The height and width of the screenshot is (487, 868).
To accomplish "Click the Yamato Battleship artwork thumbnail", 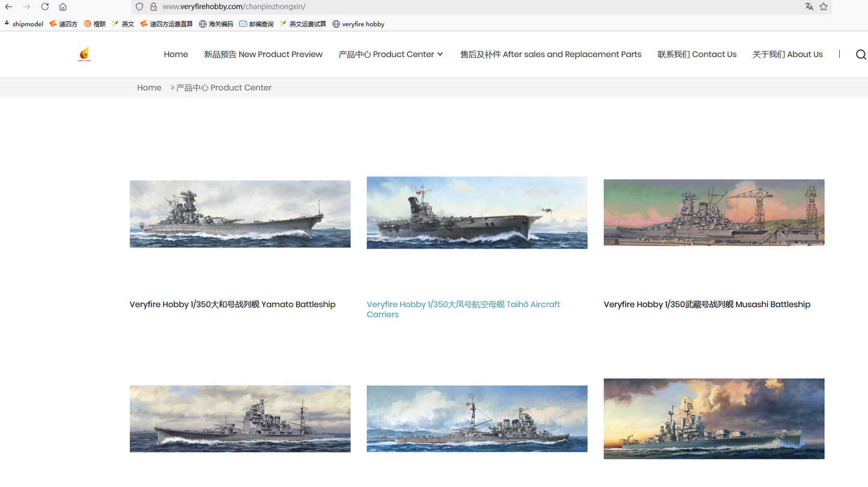I will pos(240,214).
